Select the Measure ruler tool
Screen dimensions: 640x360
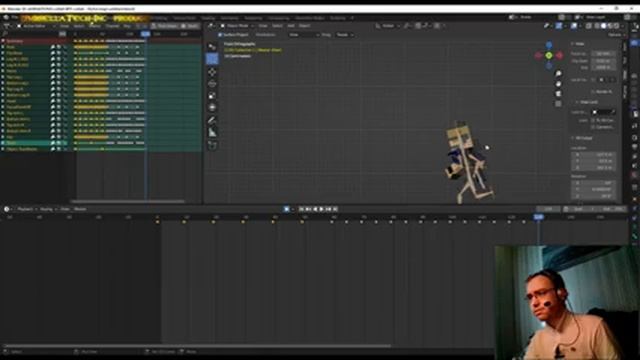click(212, 132)
